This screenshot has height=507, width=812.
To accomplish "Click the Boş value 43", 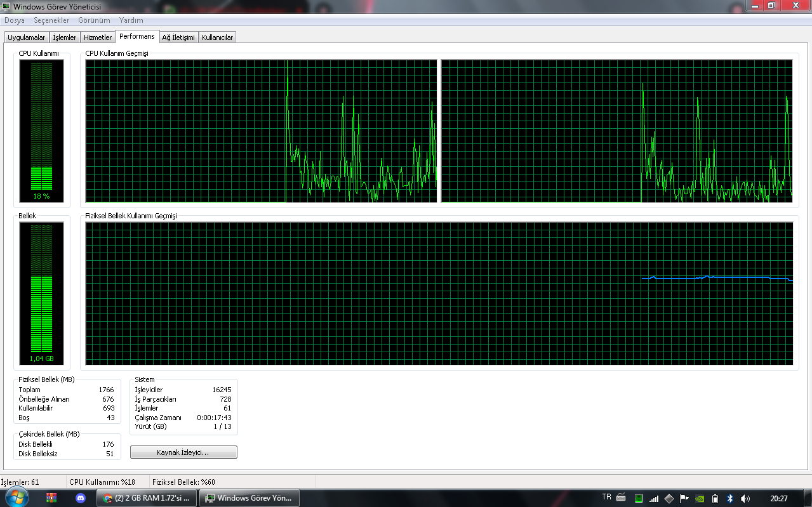I will coord(110,418).
